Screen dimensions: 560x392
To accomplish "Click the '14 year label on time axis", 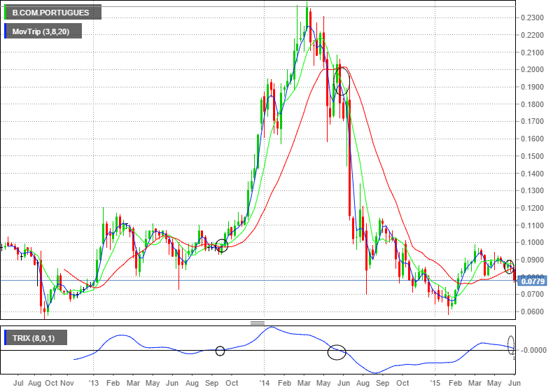I will point(265,383).
